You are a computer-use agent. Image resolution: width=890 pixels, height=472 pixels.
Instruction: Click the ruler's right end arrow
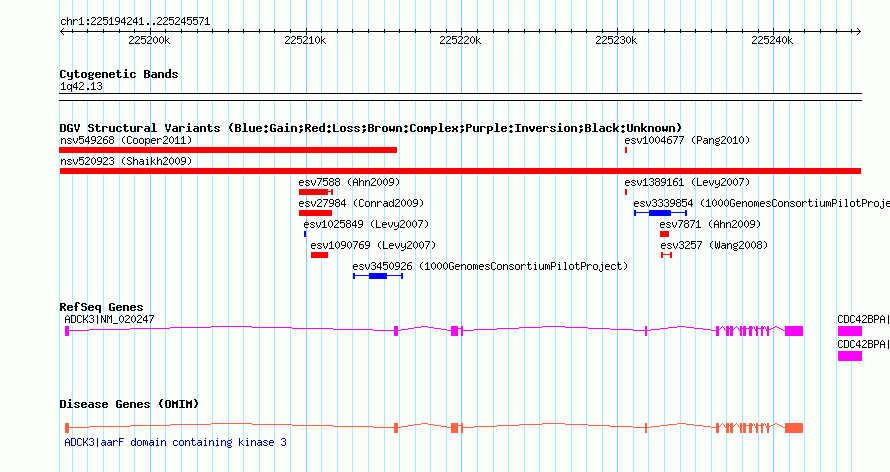[859, 31]
